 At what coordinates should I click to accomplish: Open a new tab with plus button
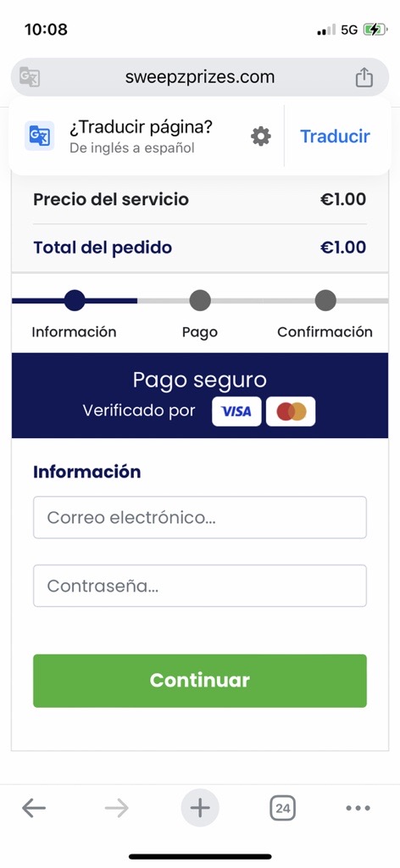[200, 808]
